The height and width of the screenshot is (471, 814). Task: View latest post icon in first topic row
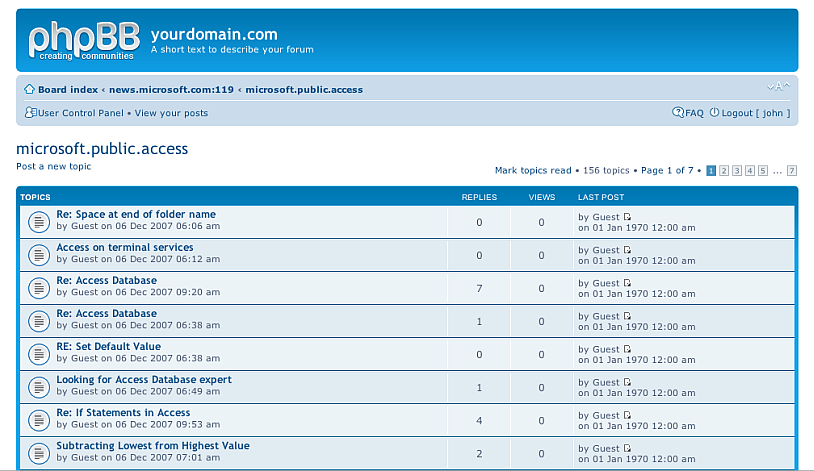[x=628, y=217]
